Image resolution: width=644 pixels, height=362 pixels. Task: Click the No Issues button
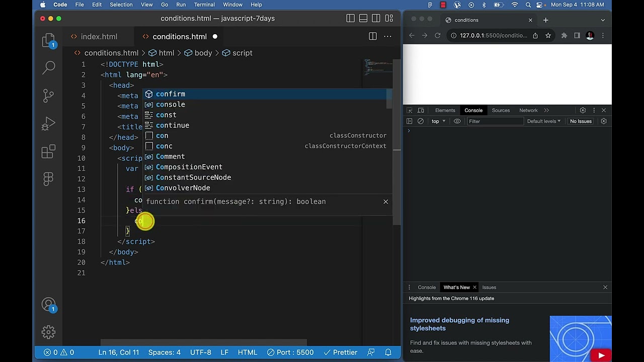(581, 121)
